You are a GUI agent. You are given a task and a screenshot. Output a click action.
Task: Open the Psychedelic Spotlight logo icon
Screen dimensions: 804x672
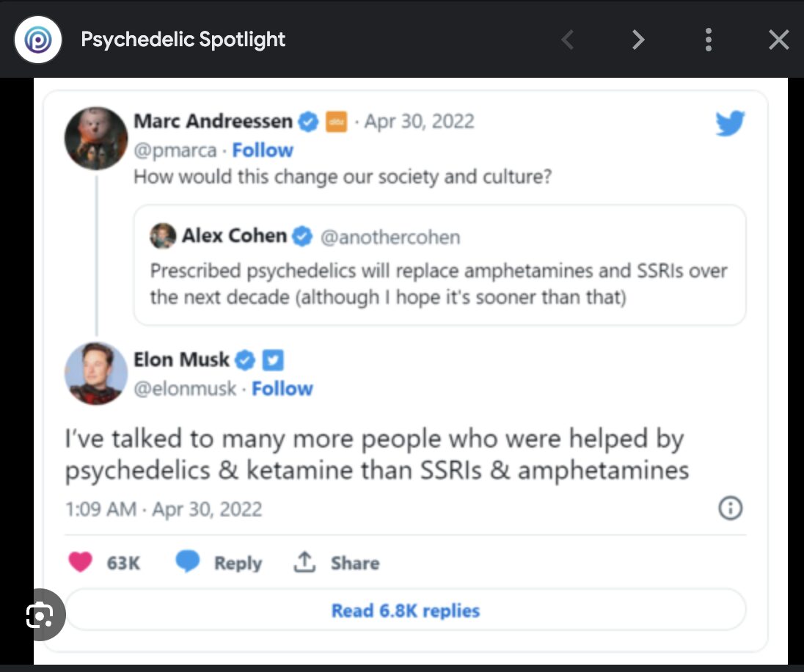coord(38,40)
